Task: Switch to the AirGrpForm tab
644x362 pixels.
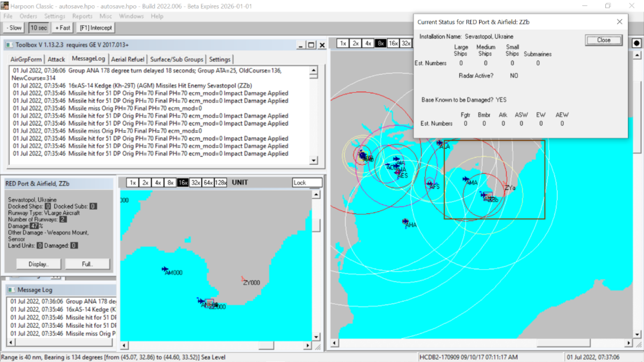Action: pyautogui.click(x=26, y=59)
